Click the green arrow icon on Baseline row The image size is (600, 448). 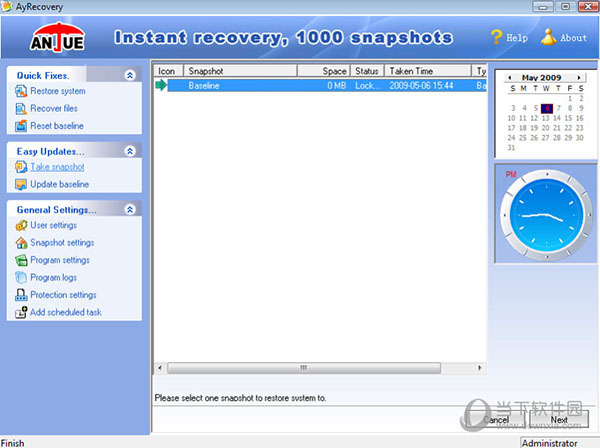[161, 85]
